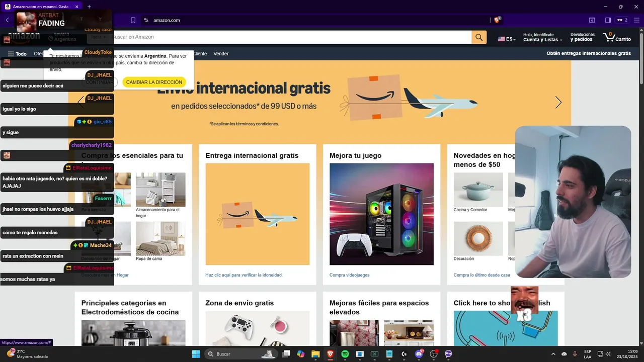Open Excel from the taskbar

(x=375, y=354)
